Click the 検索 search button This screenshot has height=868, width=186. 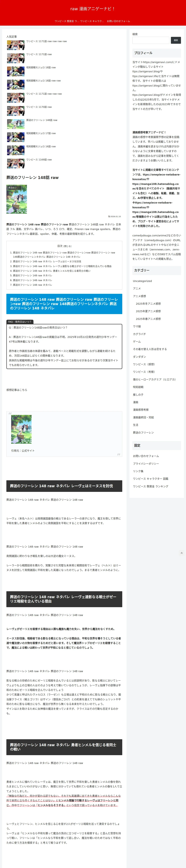[176, 41]
